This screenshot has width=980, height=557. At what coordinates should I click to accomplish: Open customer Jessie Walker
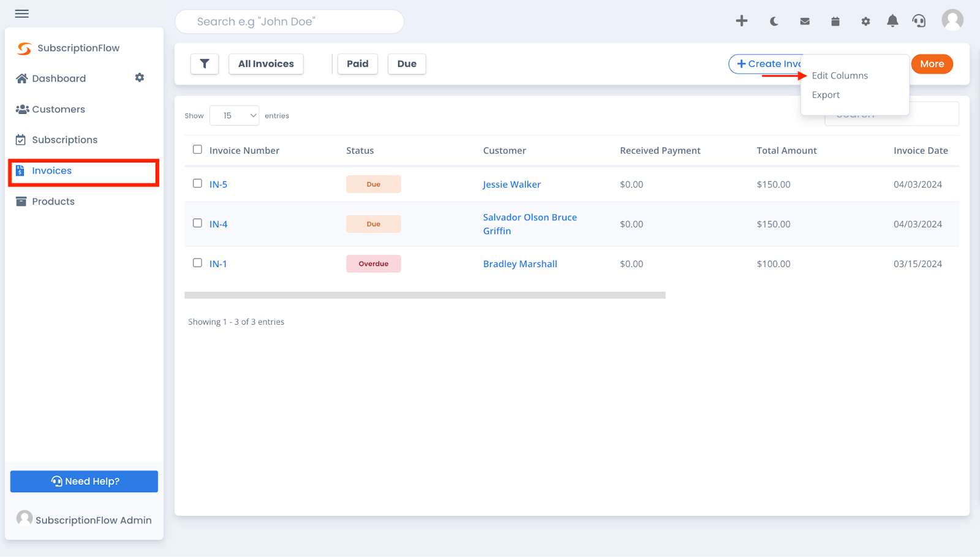[x=511, y=184]
